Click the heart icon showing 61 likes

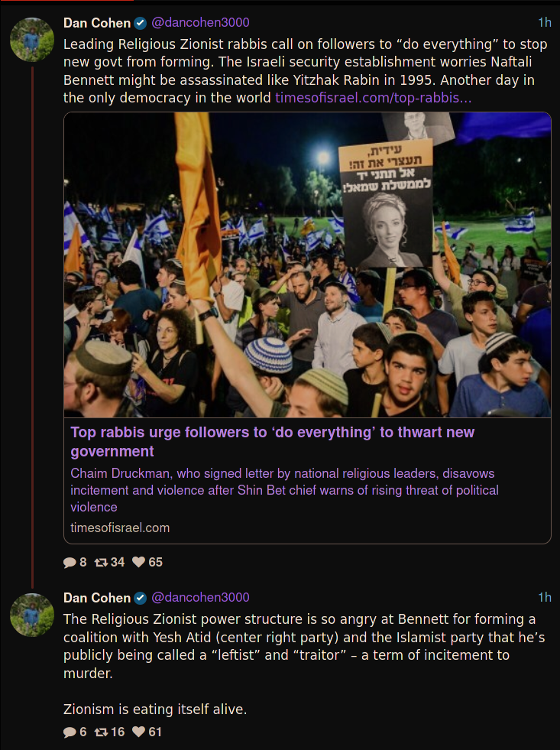point(138,732)
